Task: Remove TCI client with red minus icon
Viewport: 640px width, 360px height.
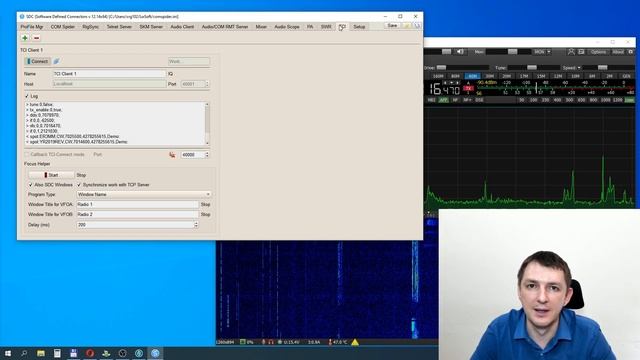Action: point(36,38)
